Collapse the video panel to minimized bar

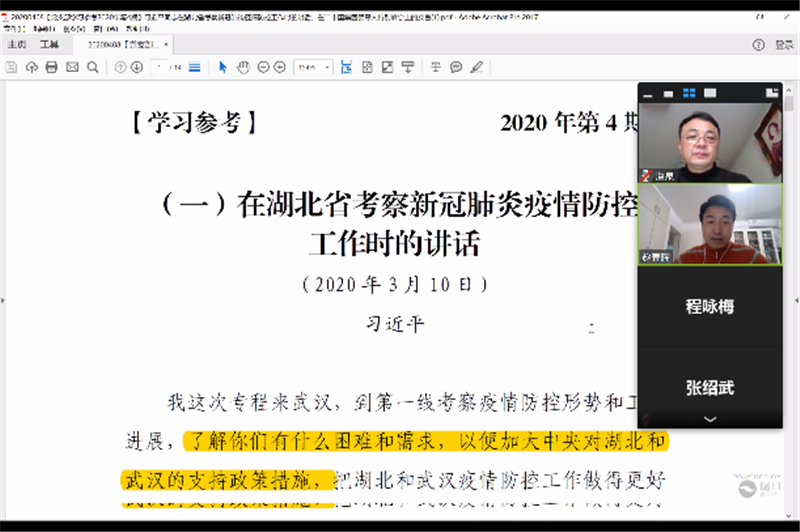(x=649, y=93)
